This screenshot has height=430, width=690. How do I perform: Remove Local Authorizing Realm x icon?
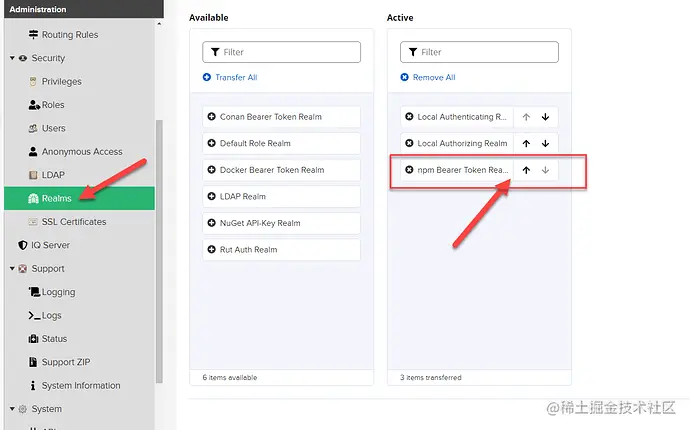(409, 143)
